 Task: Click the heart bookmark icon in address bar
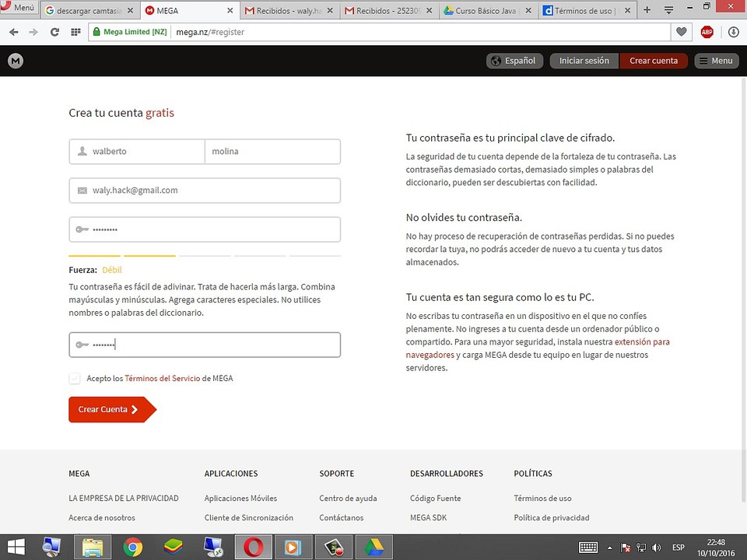pyautogui.click(x=682, y=32)
